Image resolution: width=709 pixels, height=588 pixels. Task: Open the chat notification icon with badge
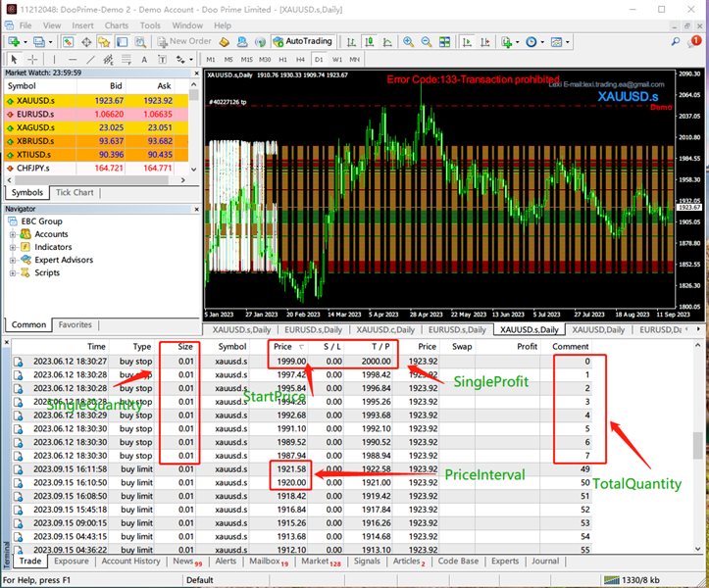click(x=693, y=41)
